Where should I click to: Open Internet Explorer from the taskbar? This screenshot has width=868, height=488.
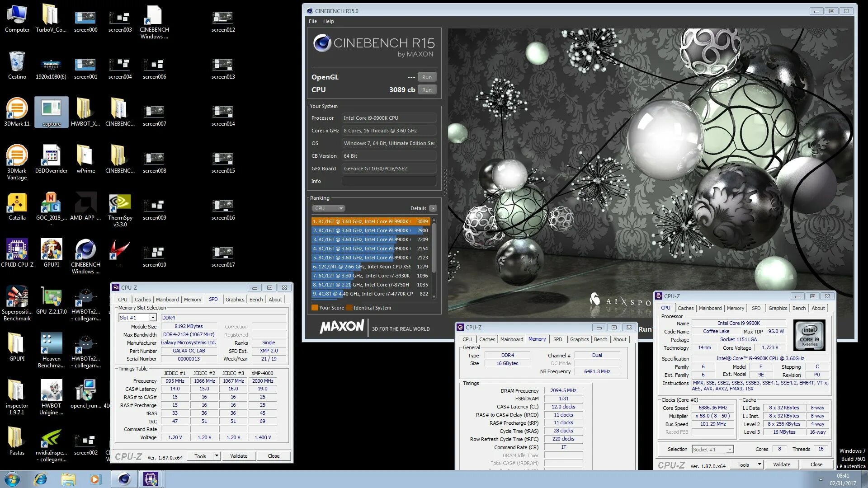(41, 479)
